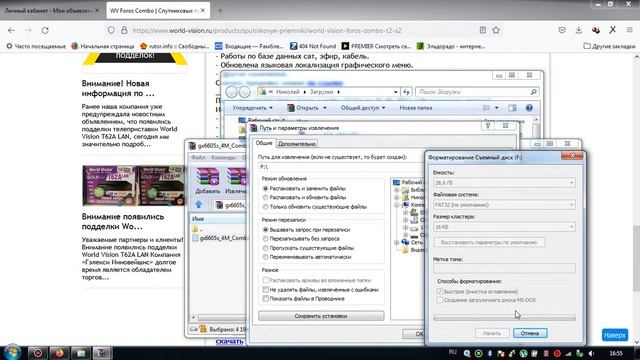640x360 pixels.
Task: Open Упорядочить dropdown in Explorer
Action: click(252, 108)
